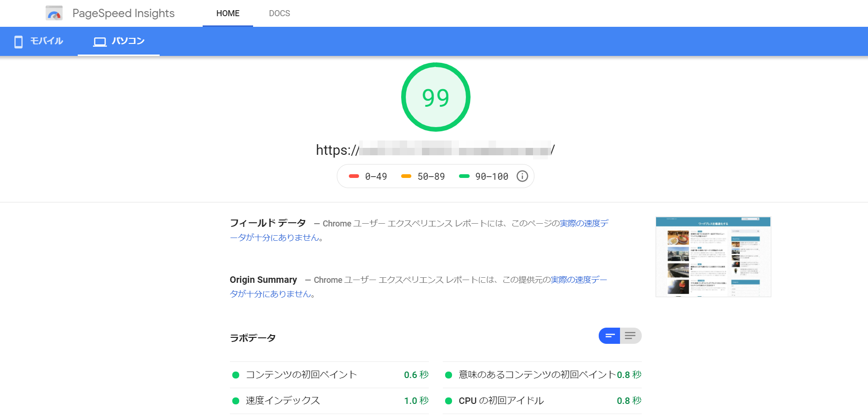Expand the 意味のあるコンテンツの初回ペイント metric row

coord(537,375)
